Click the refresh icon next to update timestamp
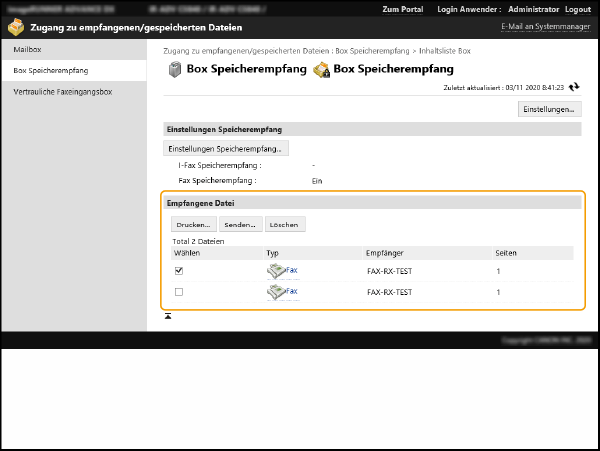 [x=574, y=87]
